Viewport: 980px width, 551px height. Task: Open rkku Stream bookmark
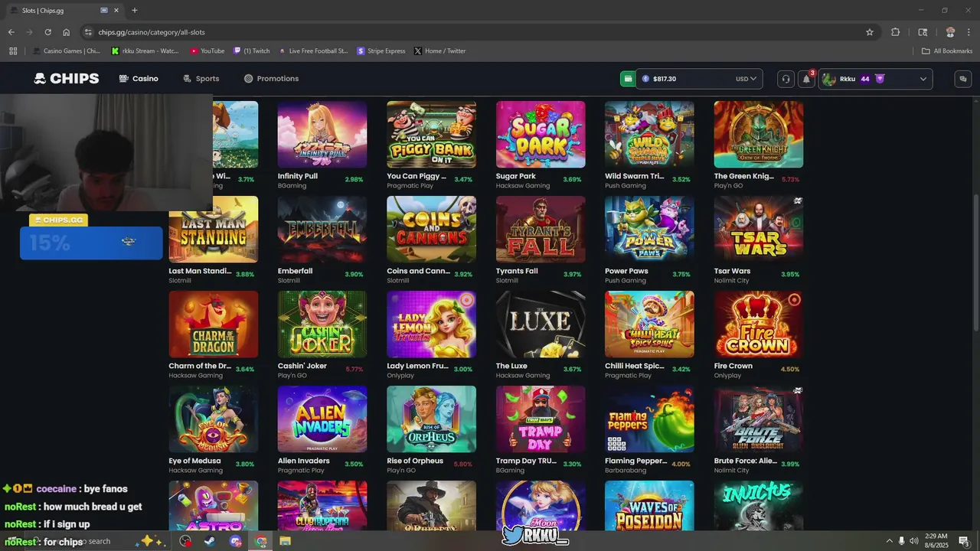145,51
